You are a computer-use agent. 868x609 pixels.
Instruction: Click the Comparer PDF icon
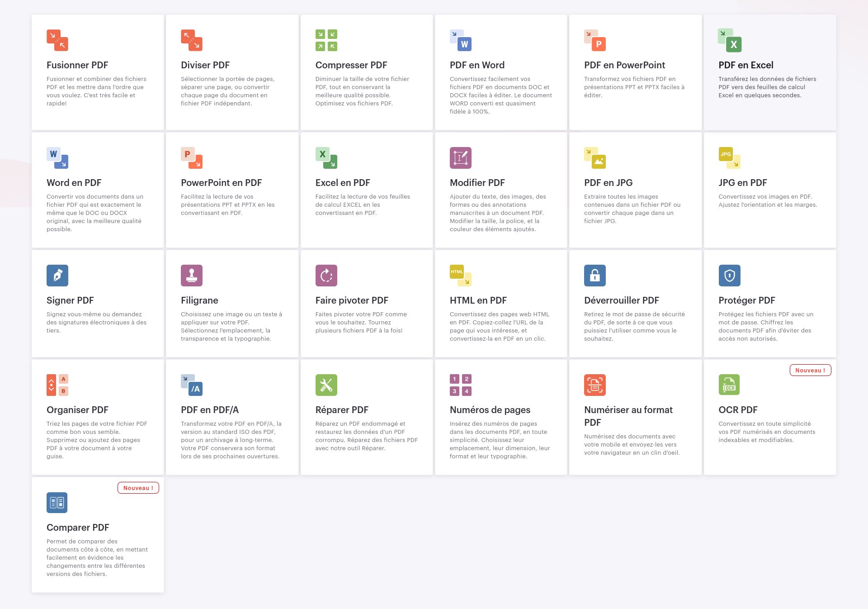click(x=57, y=503)
